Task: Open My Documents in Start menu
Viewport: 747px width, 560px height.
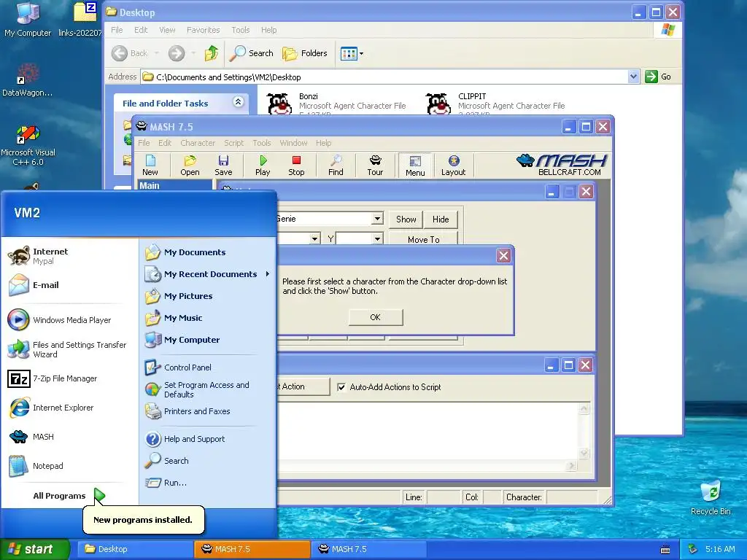Action: point(185,252)
